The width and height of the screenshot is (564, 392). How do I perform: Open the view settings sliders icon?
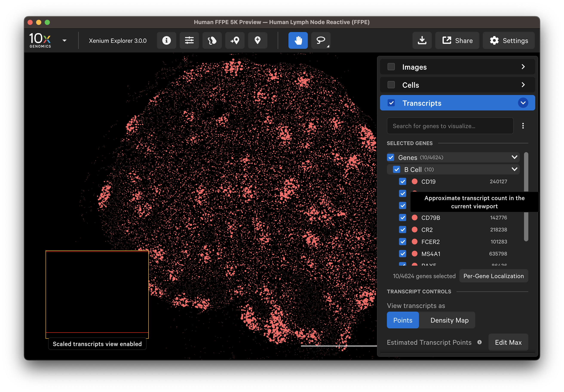[189, 40]
